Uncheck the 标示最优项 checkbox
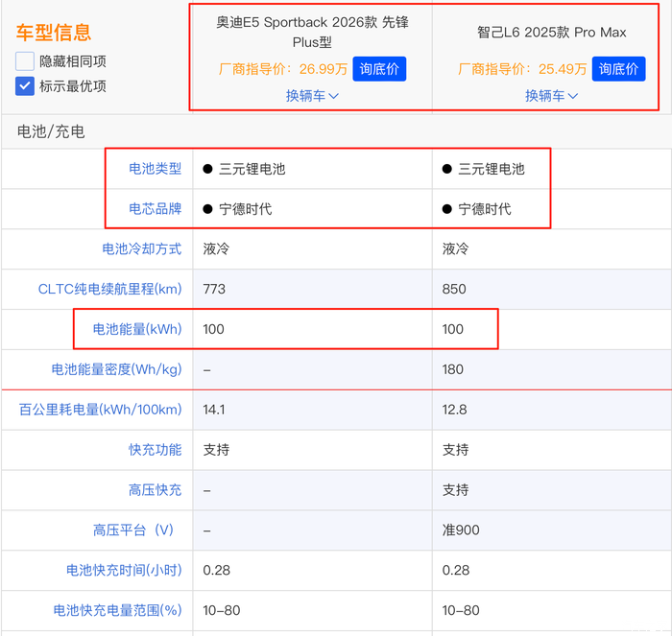Screen dimensions: 672x636 (x=25, y=86)
